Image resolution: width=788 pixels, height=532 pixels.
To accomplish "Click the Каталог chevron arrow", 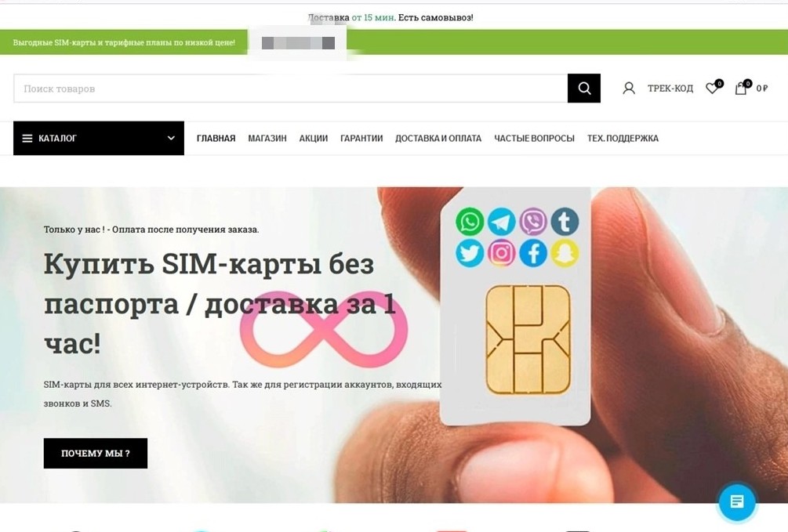I will (171, 138).
